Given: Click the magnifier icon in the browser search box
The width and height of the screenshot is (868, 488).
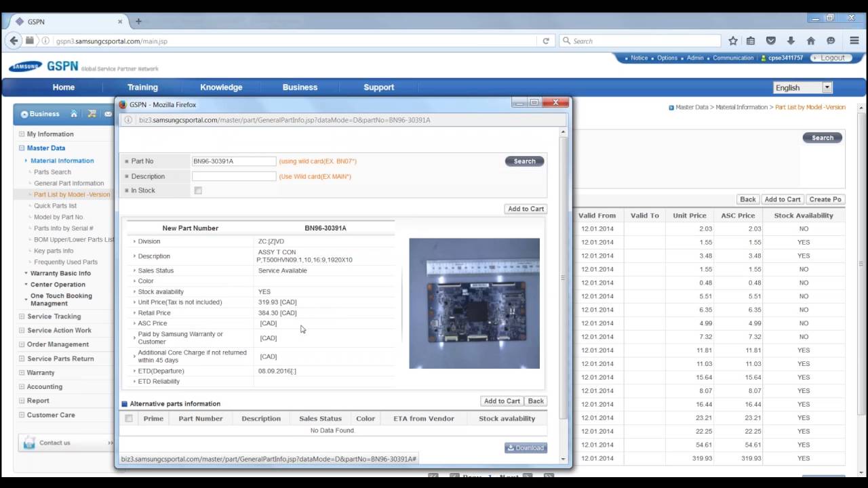Looking at the screenshot, I should (x=566, y=41).
